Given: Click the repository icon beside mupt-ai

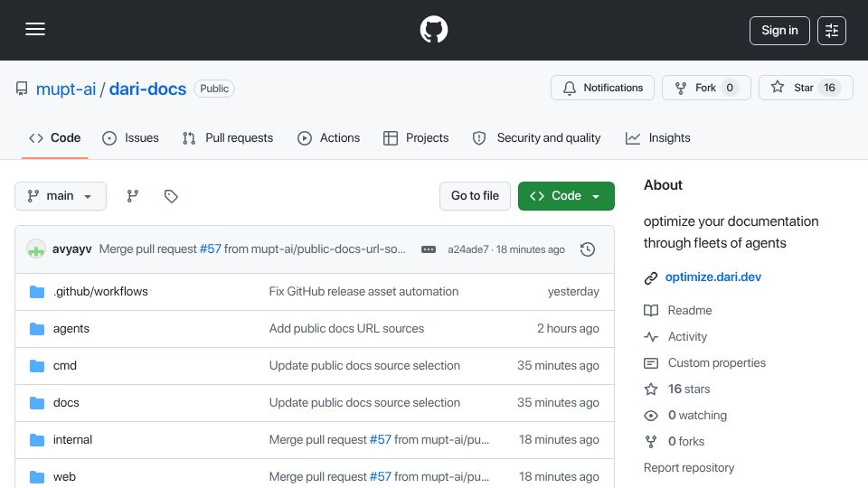Looking at the screenshot, I should pyautogui.click(x=22, y=89).
